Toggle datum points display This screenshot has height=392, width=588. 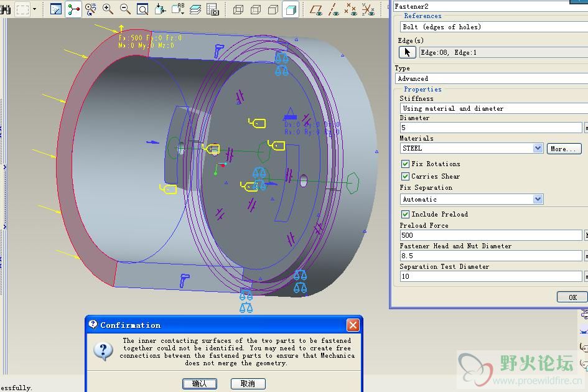click(x=351, y=9)
